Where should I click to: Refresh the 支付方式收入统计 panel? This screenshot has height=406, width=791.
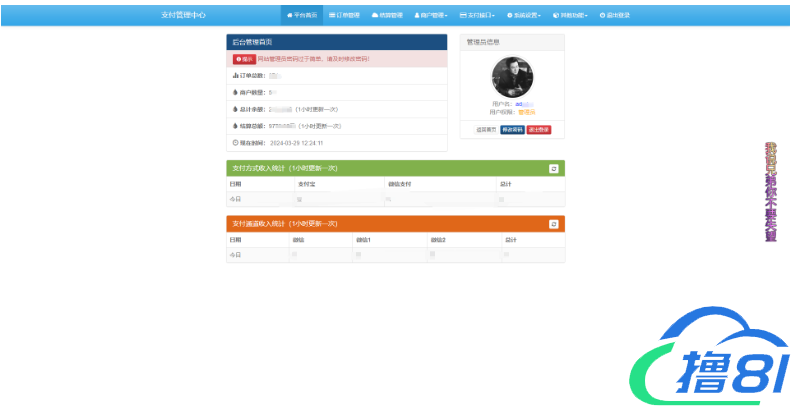(553, 168)
